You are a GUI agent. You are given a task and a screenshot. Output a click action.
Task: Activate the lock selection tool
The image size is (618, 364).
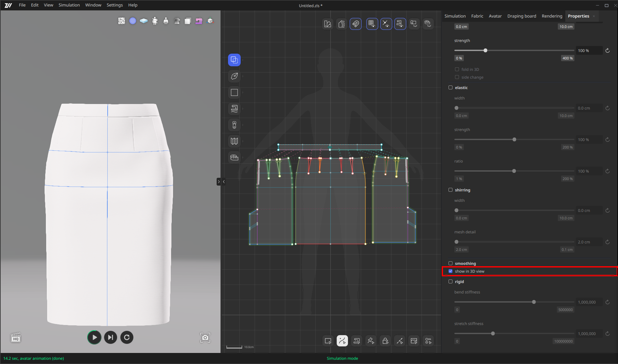pos(385,341)
